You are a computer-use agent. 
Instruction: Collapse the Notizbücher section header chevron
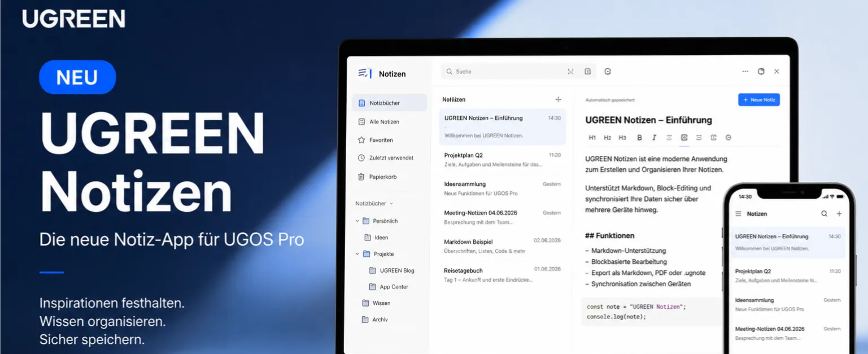click(391, 204)
